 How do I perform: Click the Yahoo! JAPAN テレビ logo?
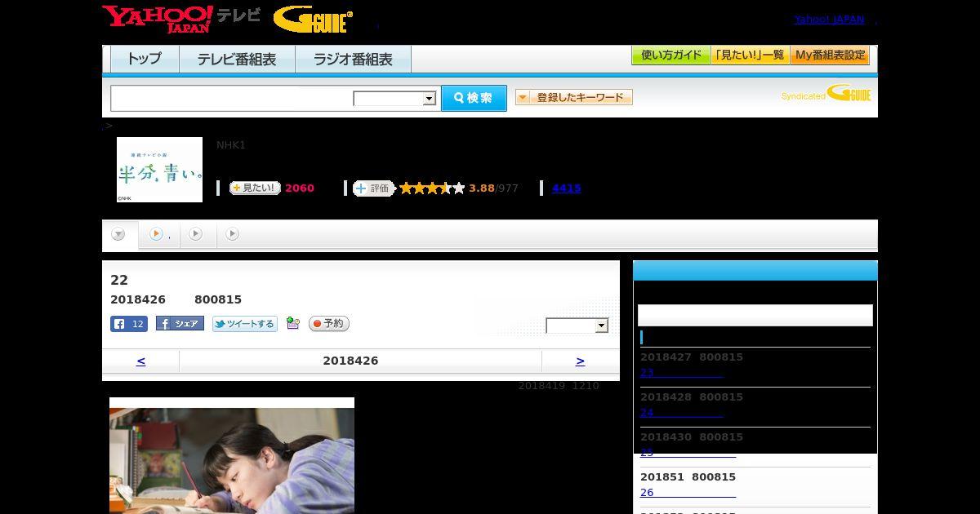click(181, 19)
